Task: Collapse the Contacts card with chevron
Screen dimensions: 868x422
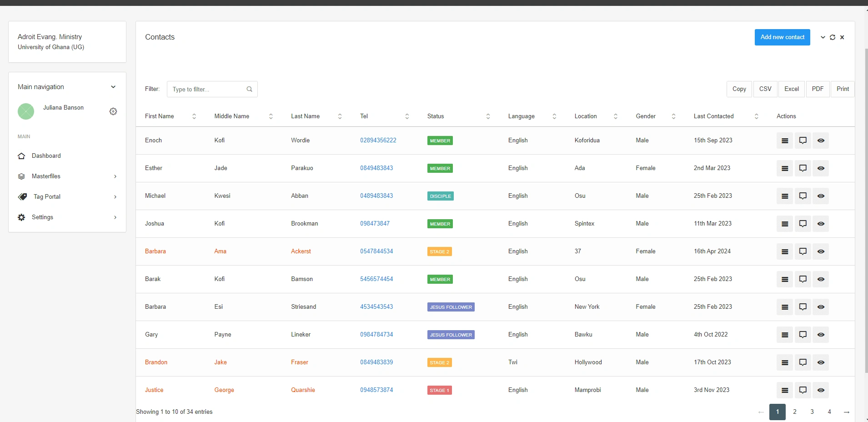Action: (x=823, y=37)
